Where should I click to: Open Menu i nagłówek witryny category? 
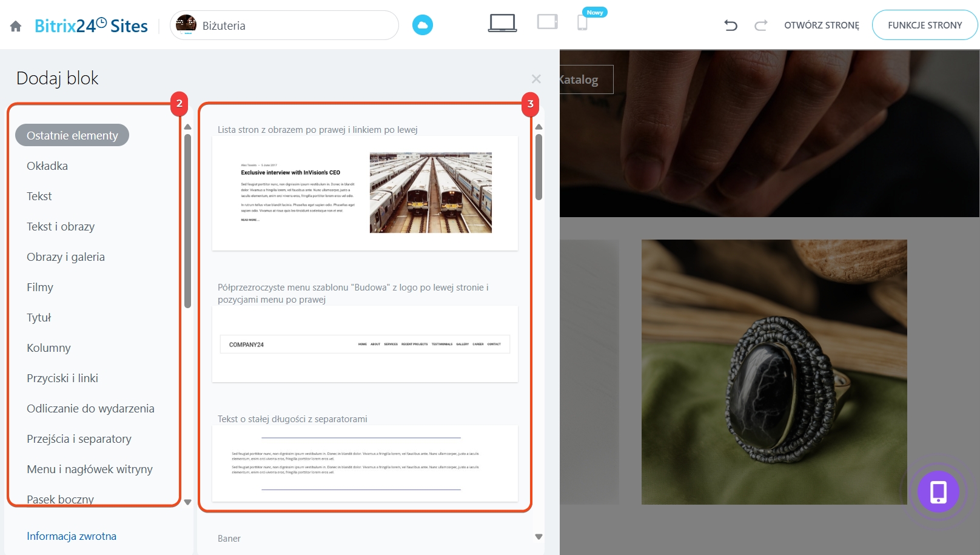(x=90, y=469)
